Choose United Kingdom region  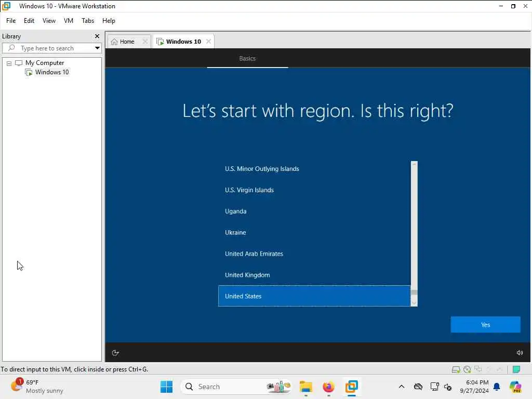[314, 275]
